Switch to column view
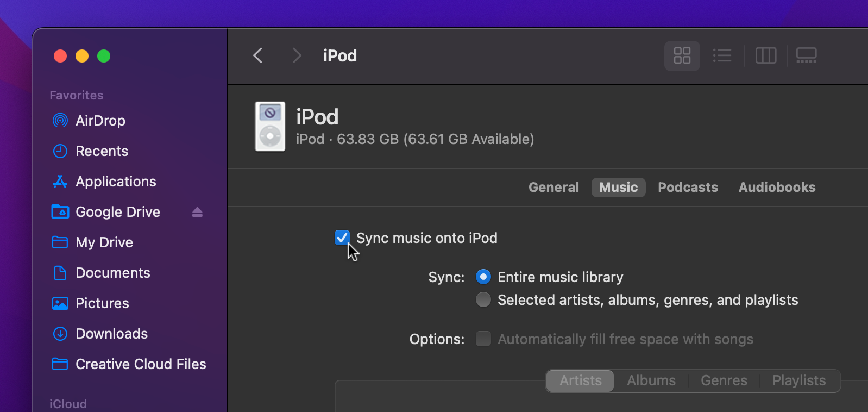Image resolution: width=868 pixels, height=412 pixels. pyautogui.click(x=766, y=55)
